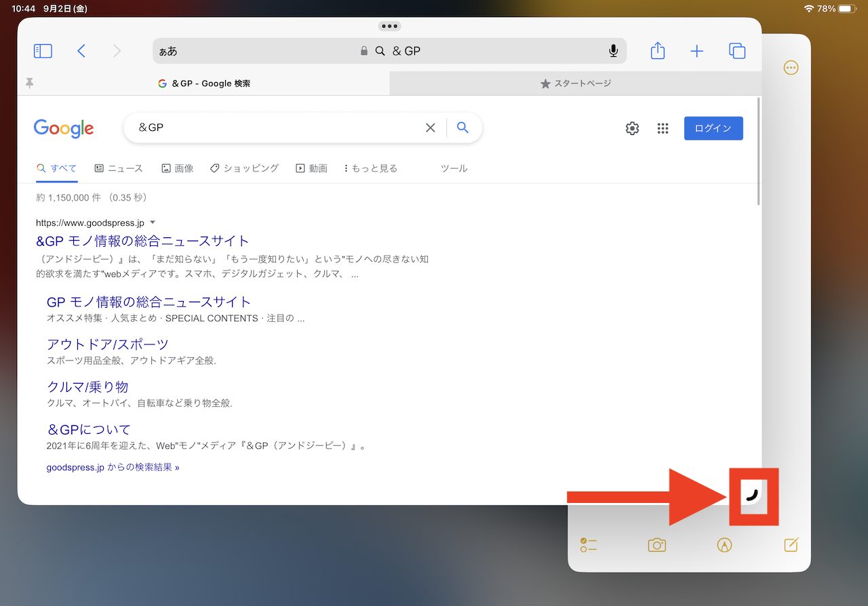Open the ＆GPについて sitelink
This screenshot has width=868, height=606.
(x=89, y=430)
